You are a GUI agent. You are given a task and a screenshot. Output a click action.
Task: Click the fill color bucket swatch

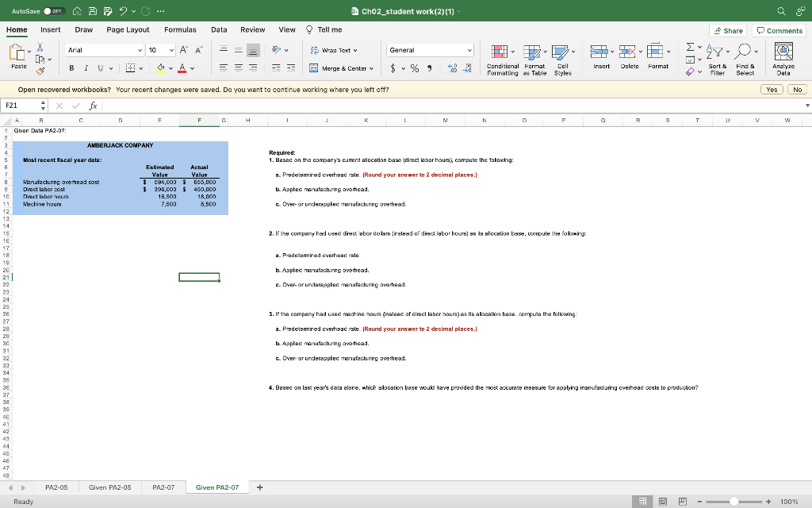pyautogui.click(x=160, y=68)
